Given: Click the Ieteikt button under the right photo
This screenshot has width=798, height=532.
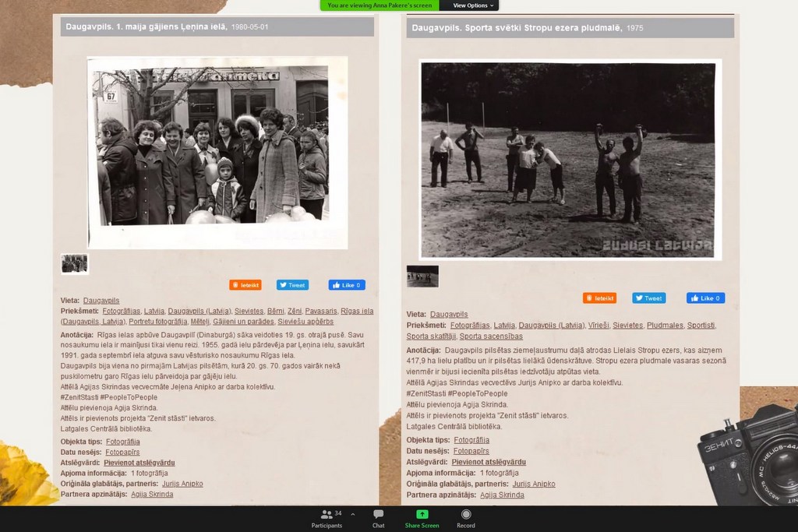Looking at the screenshot, I should [599, 298].
